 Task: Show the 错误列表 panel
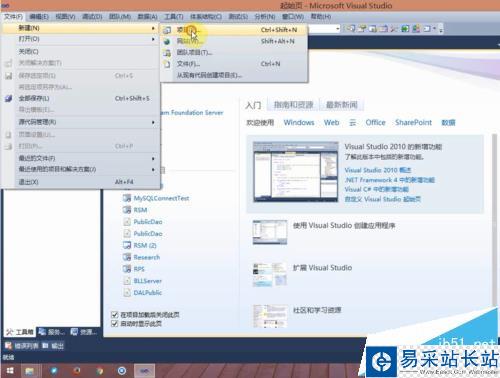coord(22,346)
